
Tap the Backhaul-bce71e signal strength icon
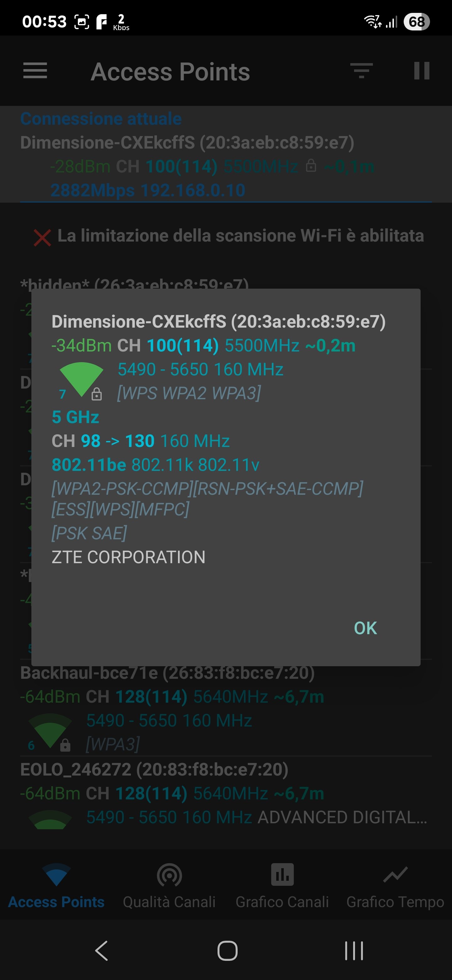(x=50, y=731)
